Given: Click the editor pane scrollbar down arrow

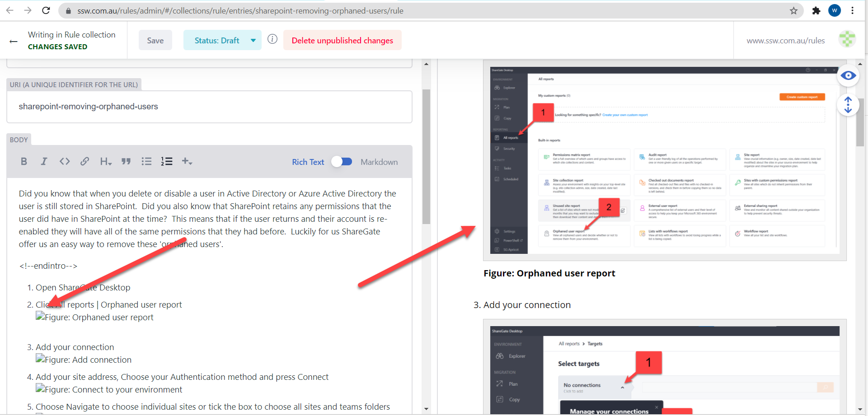Looking at the screenshot, I should point(426,409).
